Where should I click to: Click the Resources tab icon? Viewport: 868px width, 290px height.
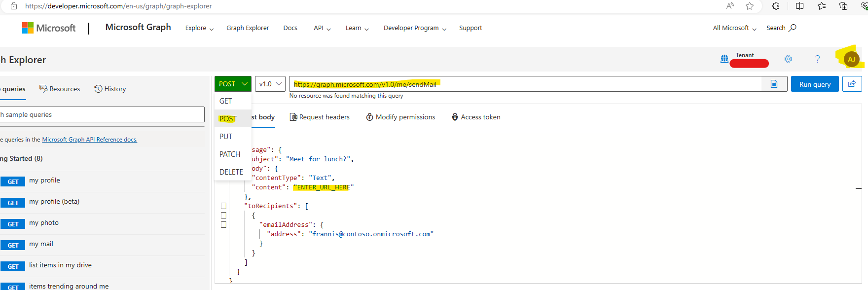[43, 89]
